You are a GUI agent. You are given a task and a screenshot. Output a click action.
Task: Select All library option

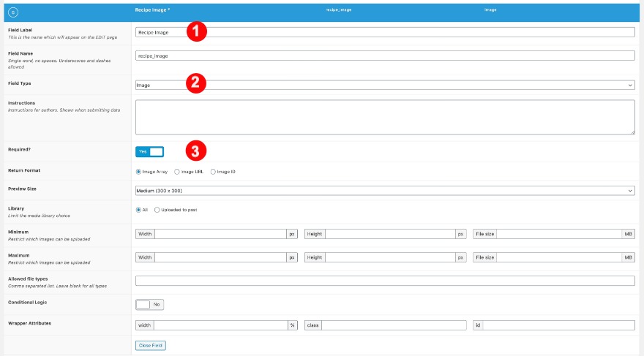pyautogui.click(x=139, y=210)
